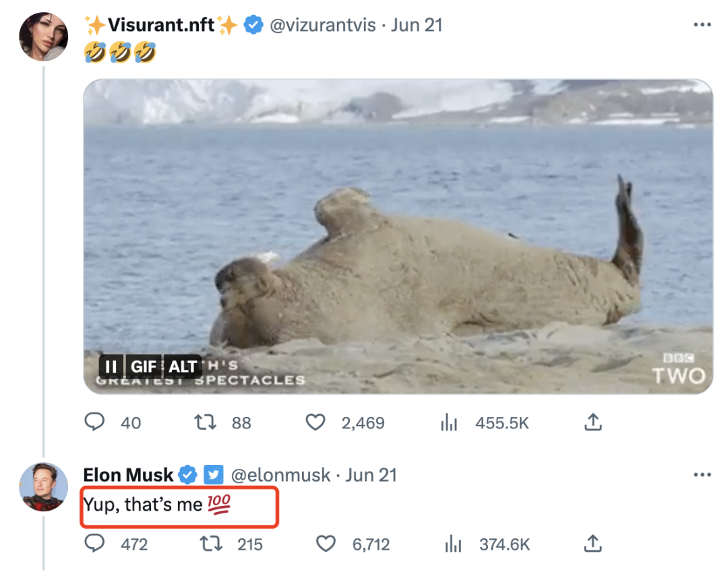
Task: Pause the seal GIF playback
Action: pyautogui.click(x=111, y=366)
